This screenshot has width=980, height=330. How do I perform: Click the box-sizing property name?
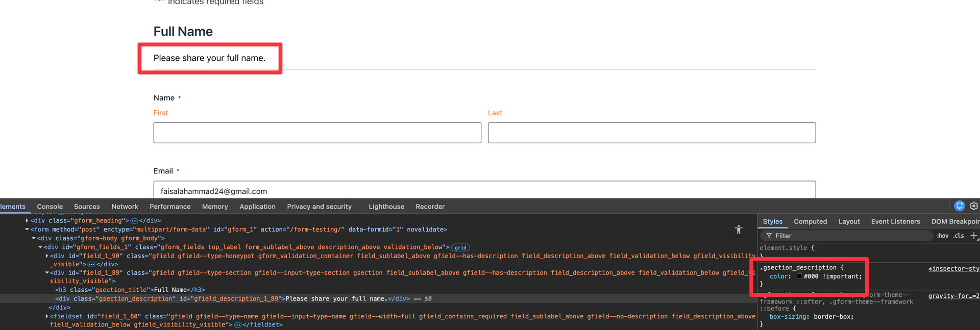pyautogui.click(x=788, y=317)
